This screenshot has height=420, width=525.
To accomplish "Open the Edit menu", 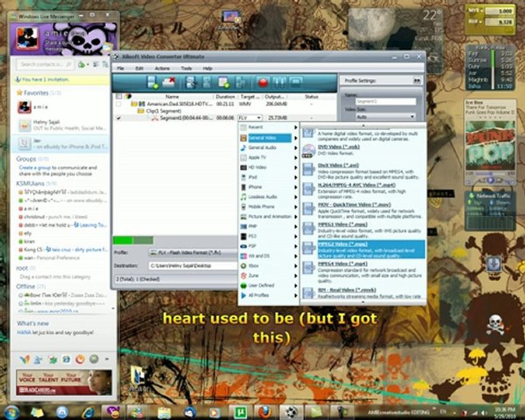I will (139, 68).
